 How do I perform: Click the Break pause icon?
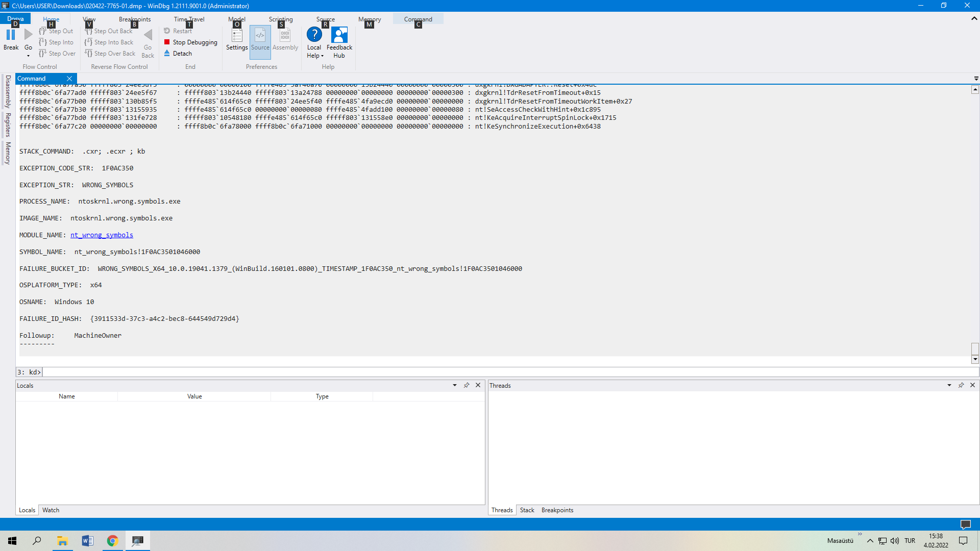tap(11, 35)
